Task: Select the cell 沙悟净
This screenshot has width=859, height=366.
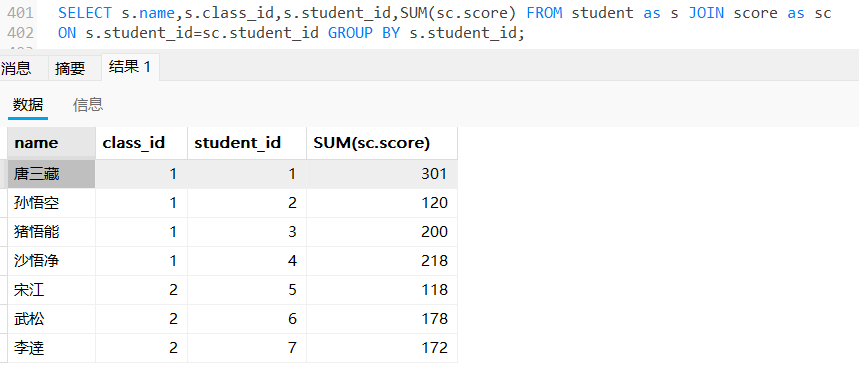Action: pyautogui.click(x=51, y=261)
